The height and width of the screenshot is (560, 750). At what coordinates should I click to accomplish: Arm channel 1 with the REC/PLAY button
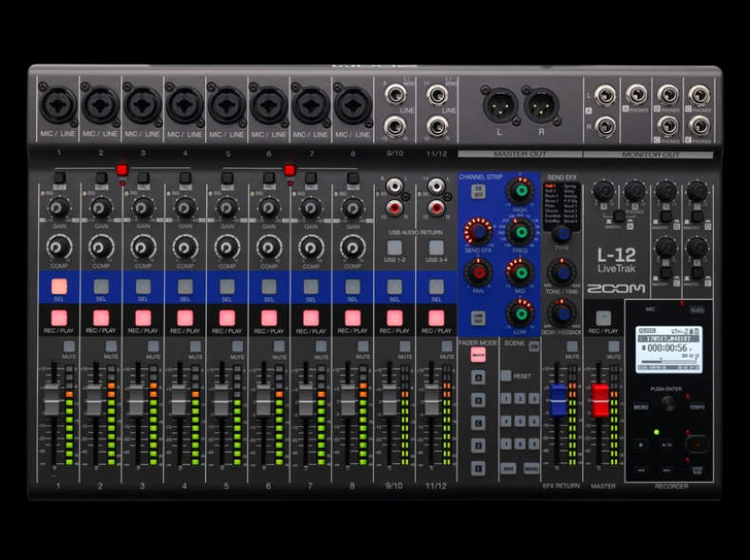point(59,318)
